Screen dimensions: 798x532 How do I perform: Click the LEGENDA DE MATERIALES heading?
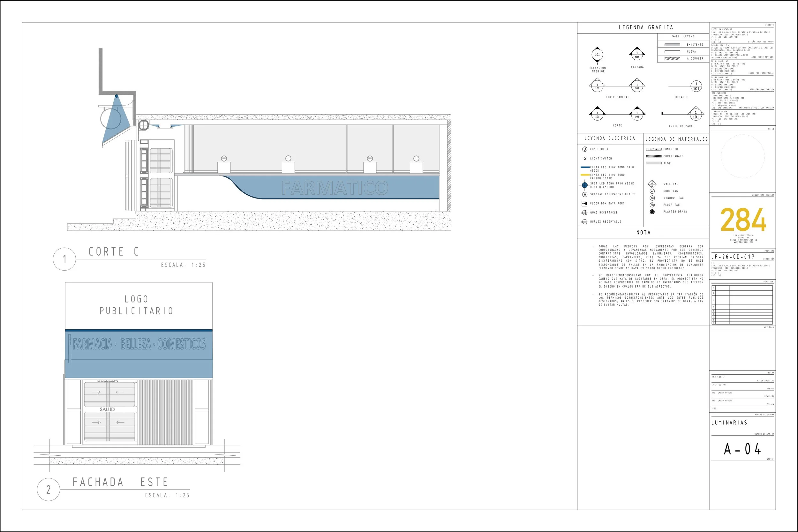click(x=676, y=139)
